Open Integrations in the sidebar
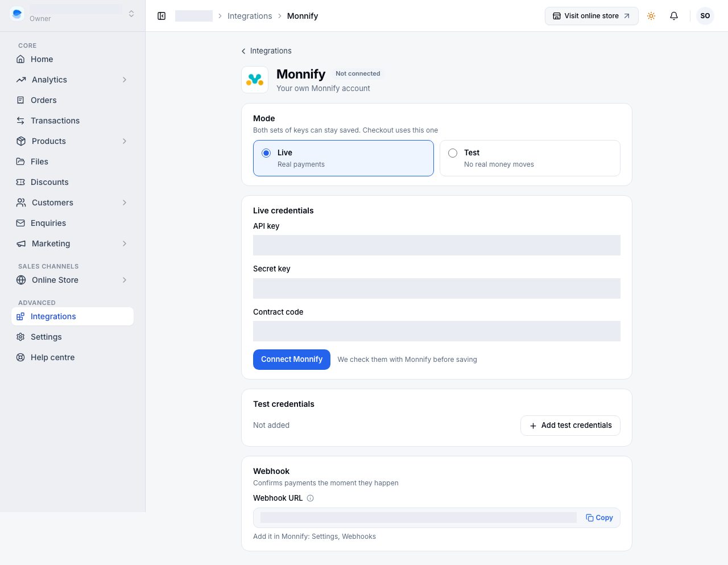The image size is (728, 565). pyautogui.click(x=72, y=316)
